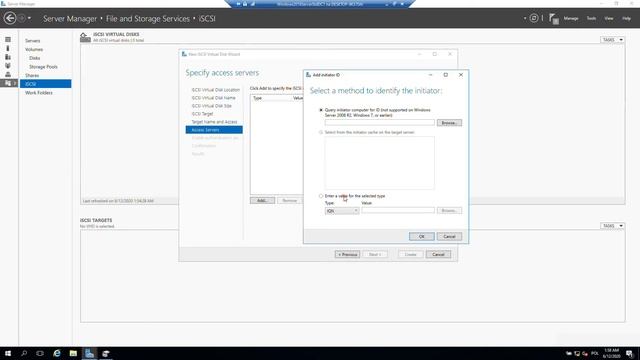
Task: Select Target Name and Access wizard step
Action: pyautogui.click(x=214, y=122)
